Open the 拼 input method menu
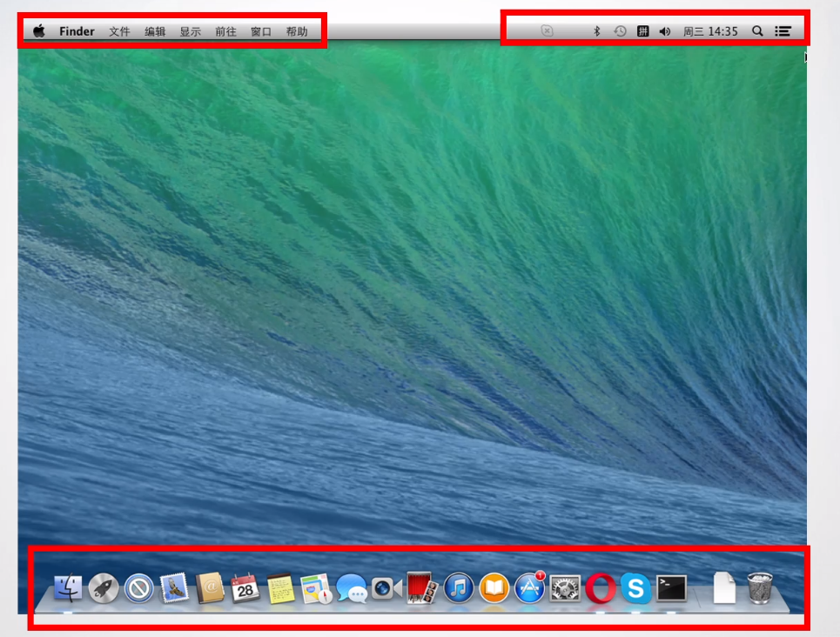840x637 pixels. click(643, 31)
